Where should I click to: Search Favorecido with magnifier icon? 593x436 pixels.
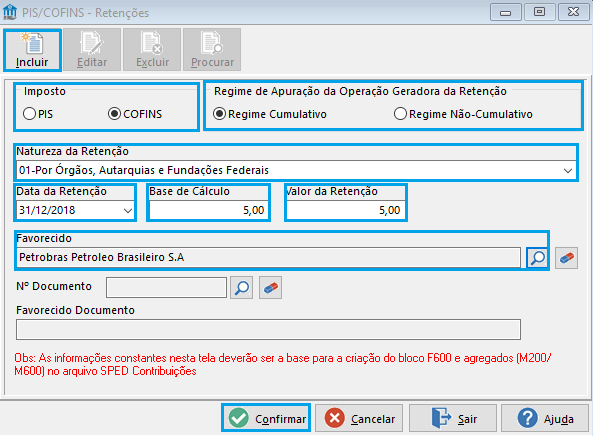point(537,258)
